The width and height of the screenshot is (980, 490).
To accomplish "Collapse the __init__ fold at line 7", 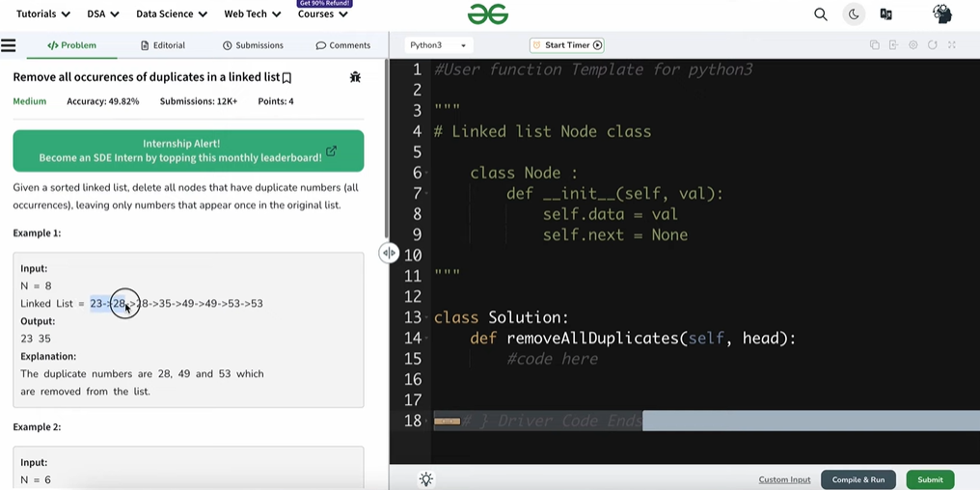I will click(426, 194).
